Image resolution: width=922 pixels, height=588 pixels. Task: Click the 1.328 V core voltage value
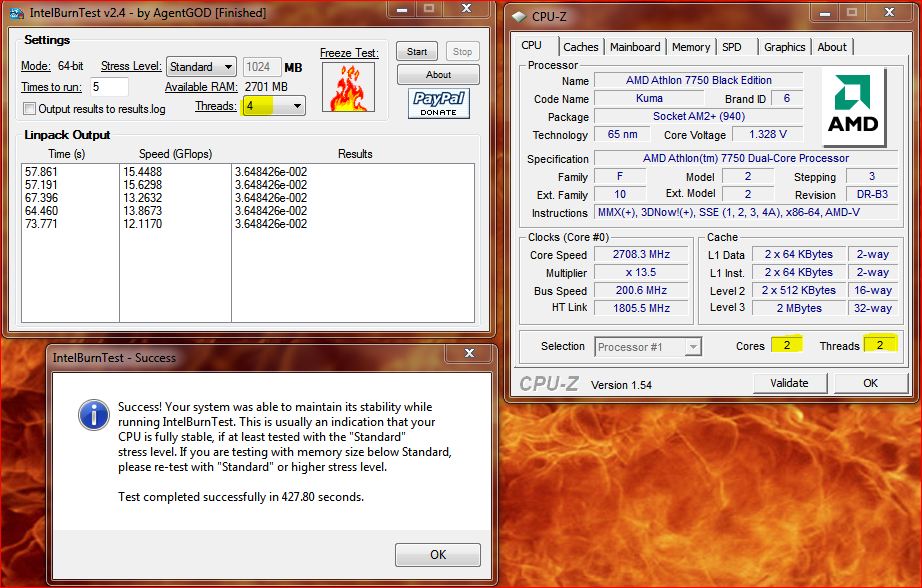click(768, 134)
